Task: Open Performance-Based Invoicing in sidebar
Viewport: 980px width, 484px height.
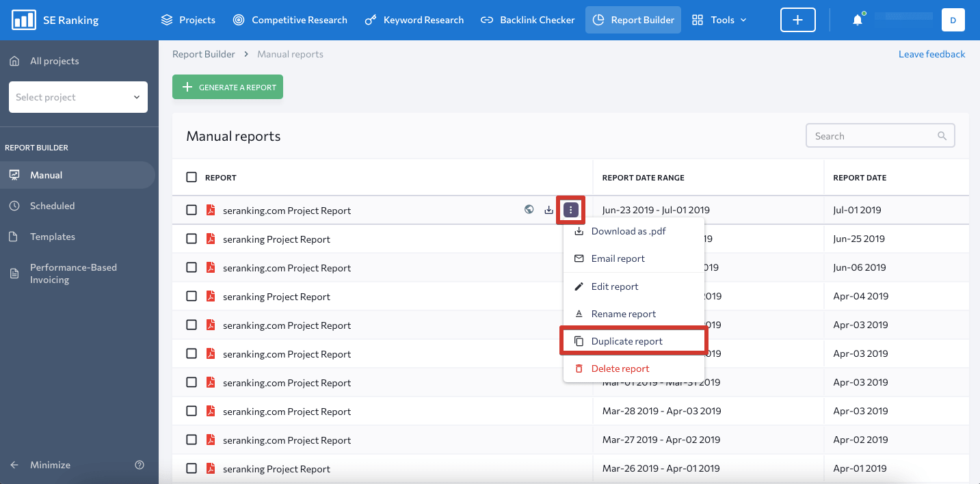Action: click(73, 273)
